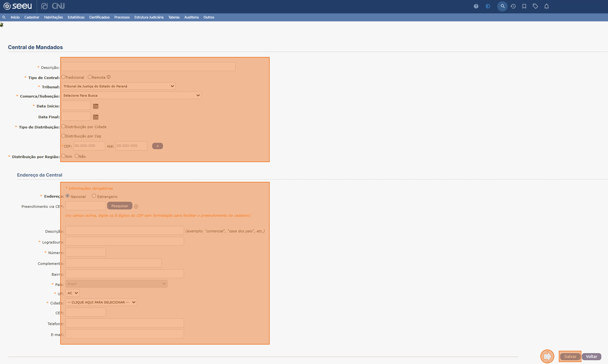Focus the Complemento field
The image size is (608, 364).
(114, 263)
